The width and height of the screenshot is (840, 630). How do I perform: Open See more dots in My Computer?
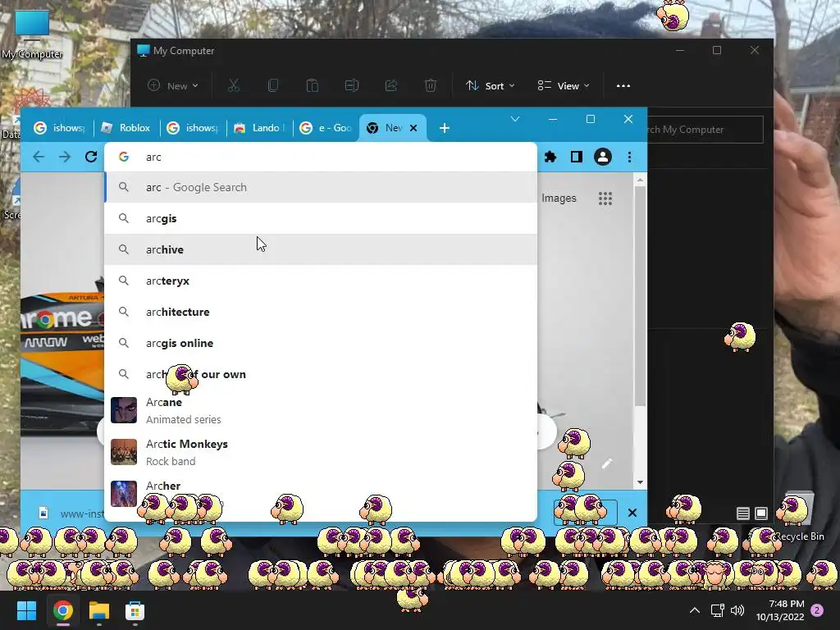(x=623, y=85)
